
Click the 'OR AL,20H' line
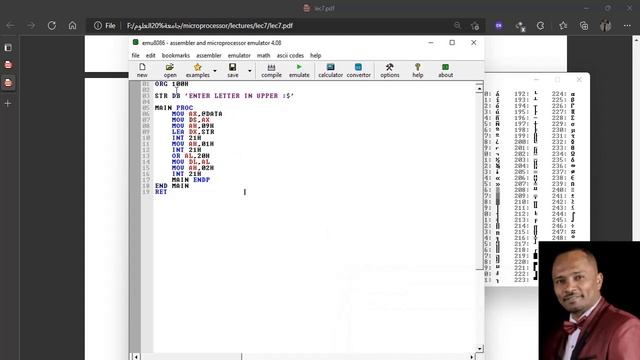tap(191, 156)
